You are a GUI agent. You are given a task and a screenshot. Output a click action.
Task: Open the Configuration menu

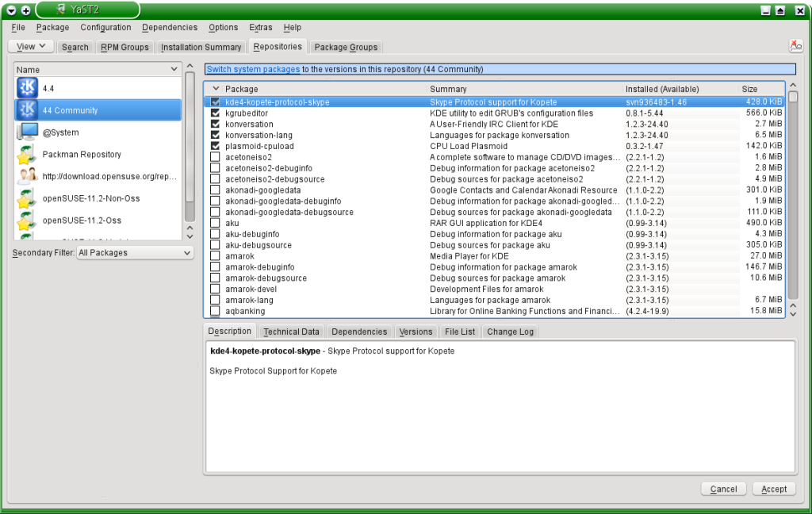click(105, 27)
